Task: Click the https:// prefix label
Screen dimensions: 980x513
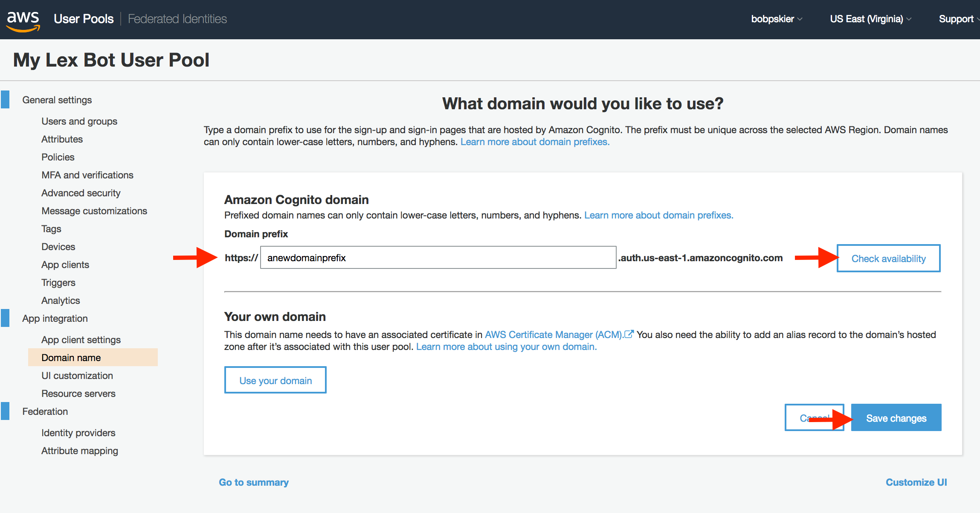Action: [x=241, y=258]
